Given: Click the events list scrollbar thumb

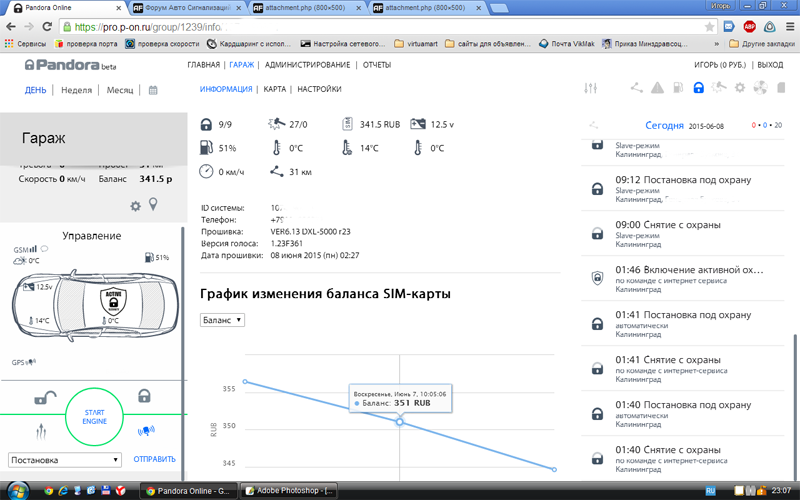Looking at the screenshot, I should point(793,407).
